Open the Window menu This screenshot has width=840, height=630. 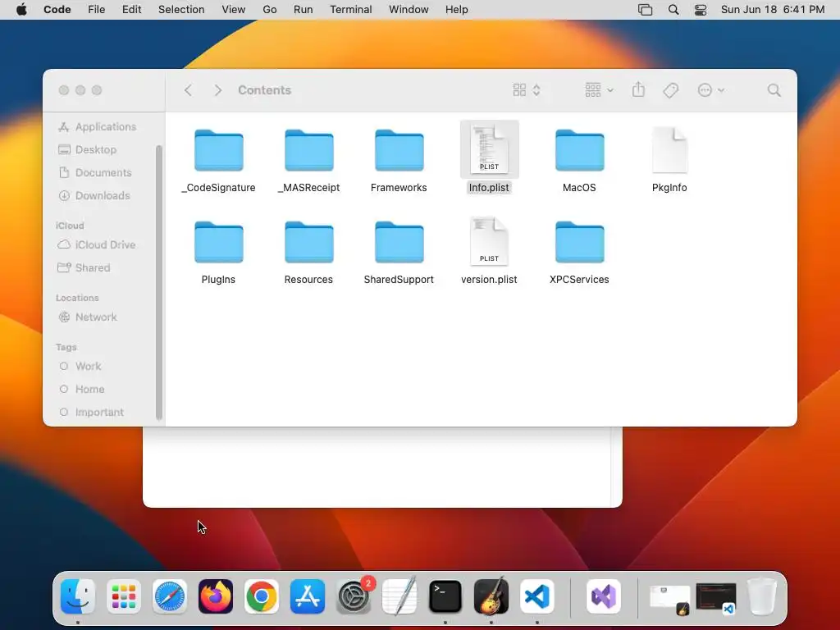409,10
